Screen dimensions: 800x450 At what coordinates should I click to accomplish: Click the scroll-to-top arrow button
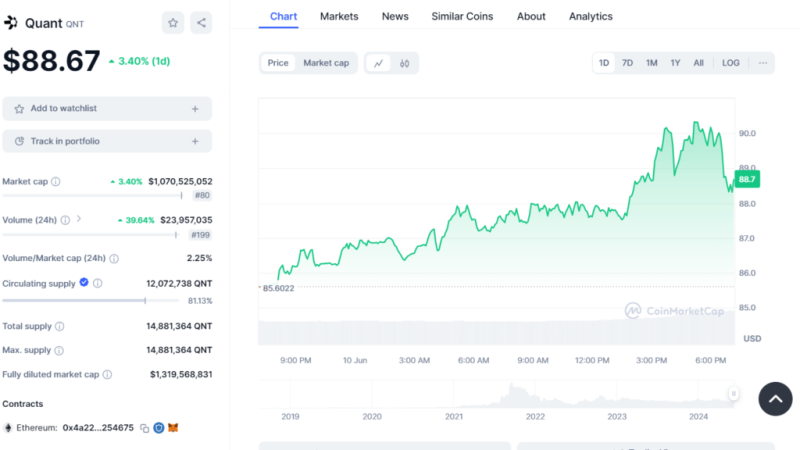click(775, 399)
